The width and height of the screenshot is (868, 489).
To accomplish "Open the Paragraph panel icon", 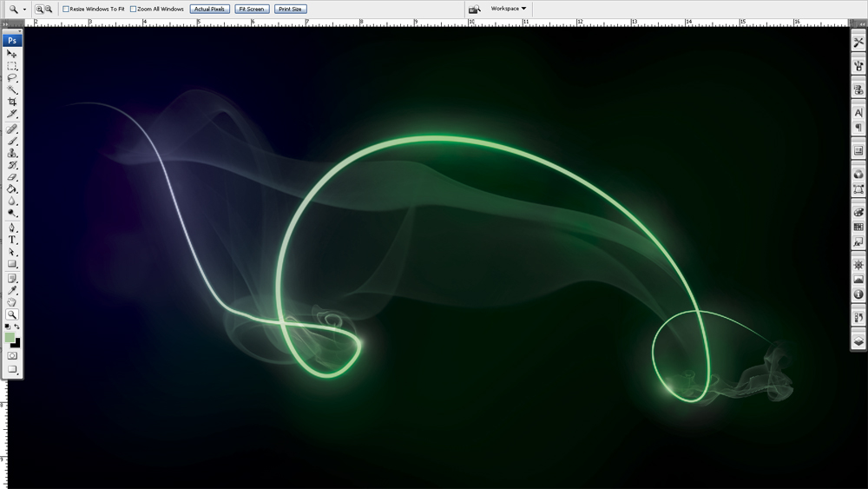I will point(858,128).
